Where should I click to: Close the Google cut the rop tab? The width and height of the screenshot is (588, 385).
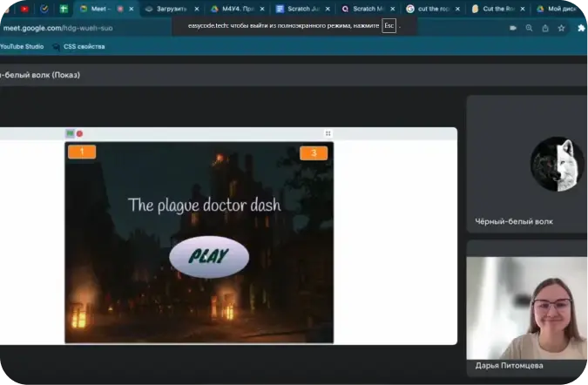pos(457,9)
